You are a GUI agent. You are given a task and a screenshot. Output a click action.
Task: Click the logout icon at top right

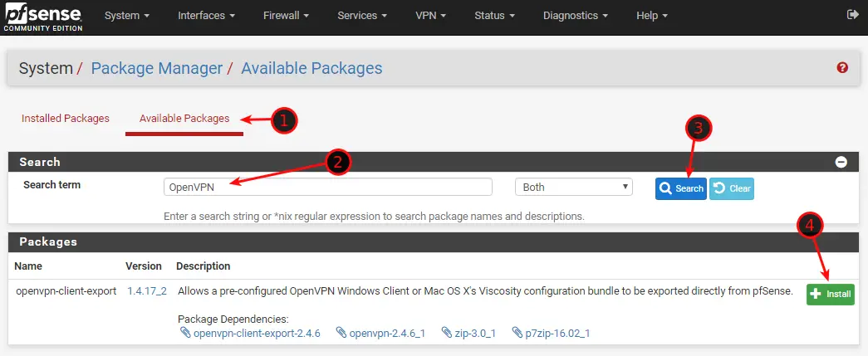tap(852, 15)
